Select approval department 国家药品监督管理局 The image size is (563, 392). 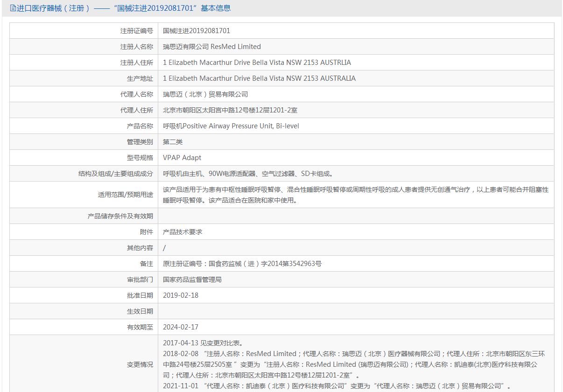pos(192,280)
